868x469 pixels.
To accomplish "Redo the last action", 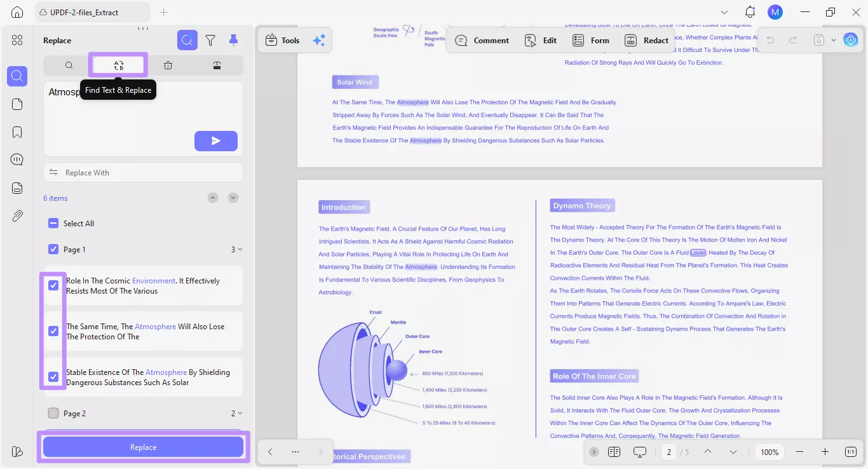I will point(793,40).
